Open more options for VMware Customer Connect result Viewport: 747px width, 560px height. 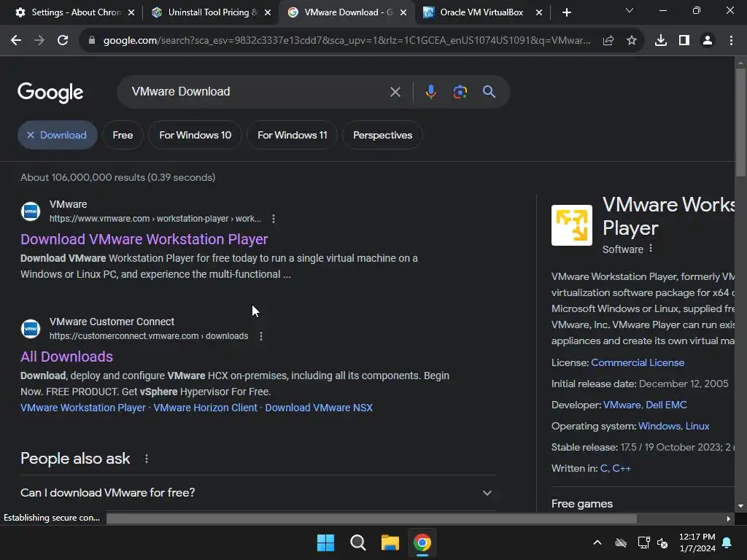point(261,336)
